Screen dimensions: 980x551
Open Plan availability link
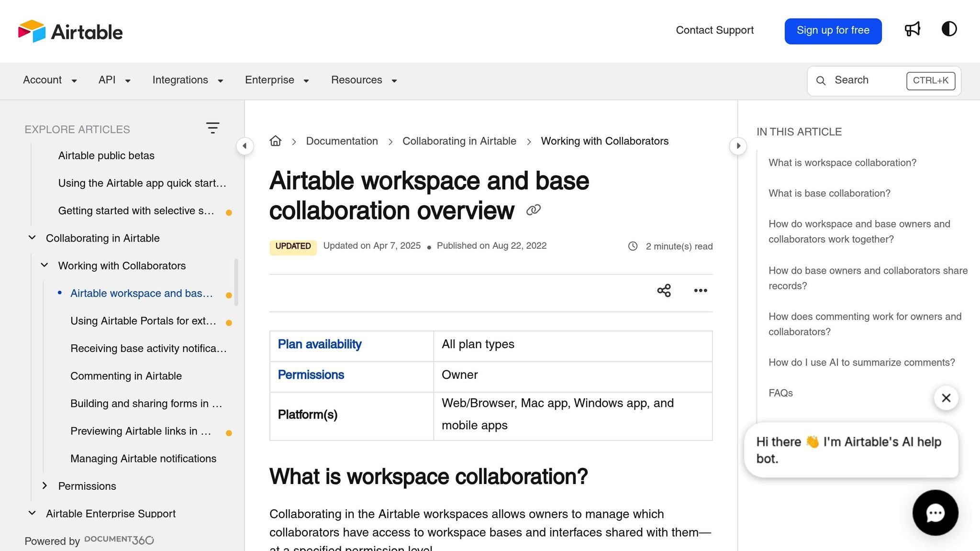click(319, 344)
